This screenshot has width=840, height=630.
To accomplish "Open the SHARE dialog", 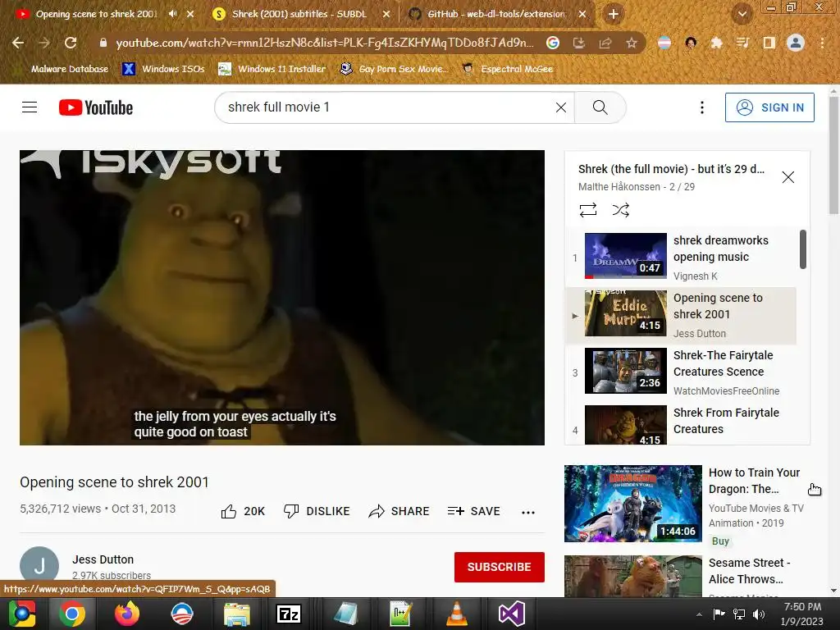I will (x=399, y=512).
